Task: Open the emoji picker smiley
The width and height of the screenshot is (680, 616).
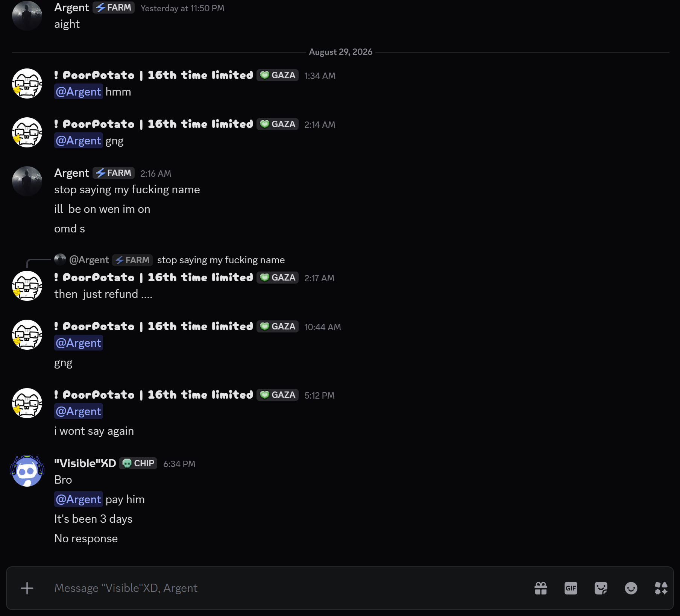Action: [631, 588]
